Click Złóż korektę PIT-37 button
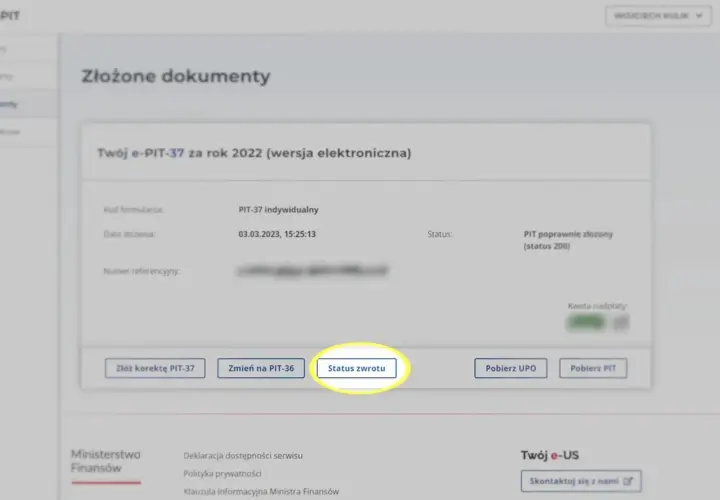The width and height of the screenshot is (720, 500). [x=155, y=368]
